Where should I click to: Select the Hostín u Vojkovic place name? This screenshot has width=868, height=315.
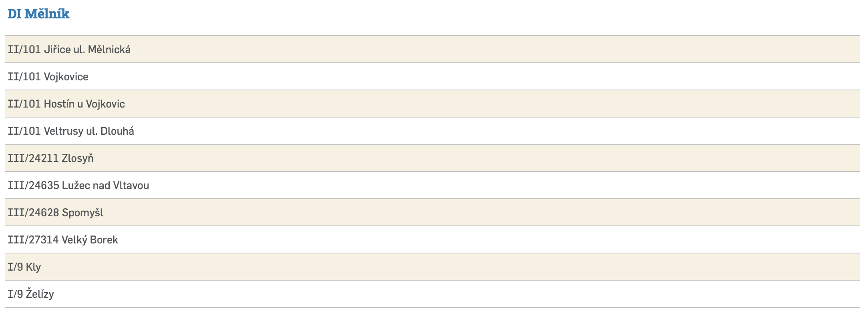84,104
